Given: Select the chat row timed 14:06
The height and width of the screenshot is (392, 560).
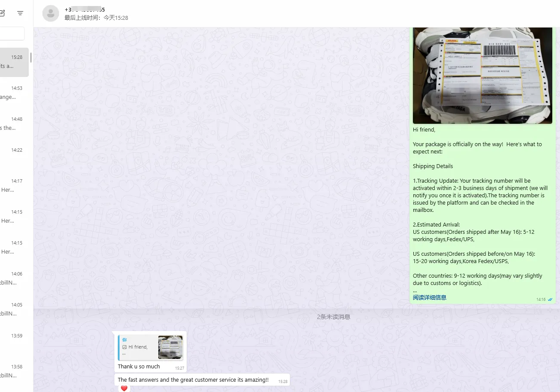Looking at the screenshot, I should pos(14,279).
